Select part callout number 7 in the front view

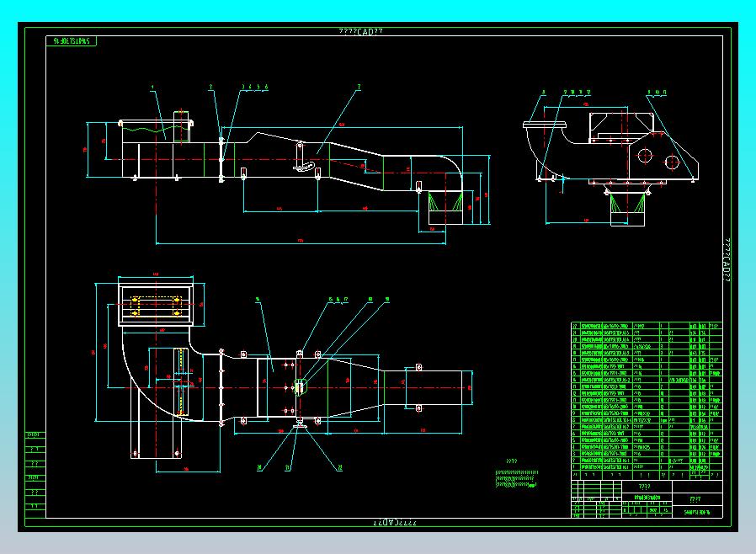tap(359, 88)
